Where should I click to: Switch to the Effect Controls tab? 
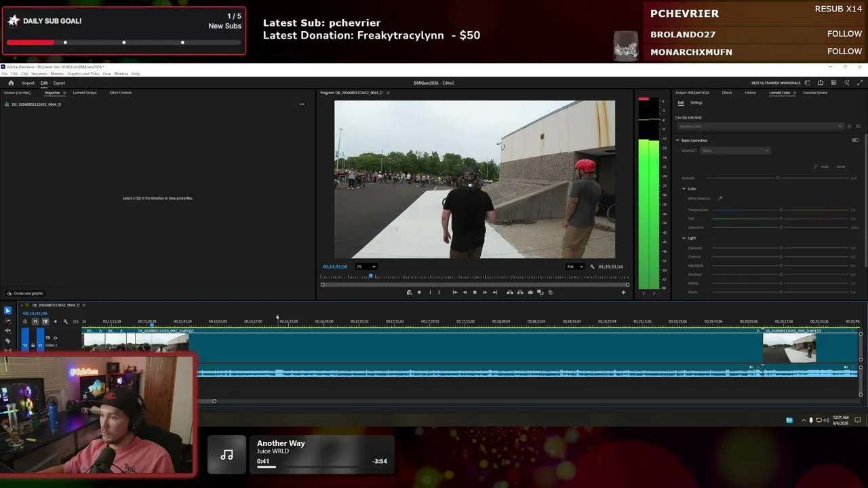[121, 93]
